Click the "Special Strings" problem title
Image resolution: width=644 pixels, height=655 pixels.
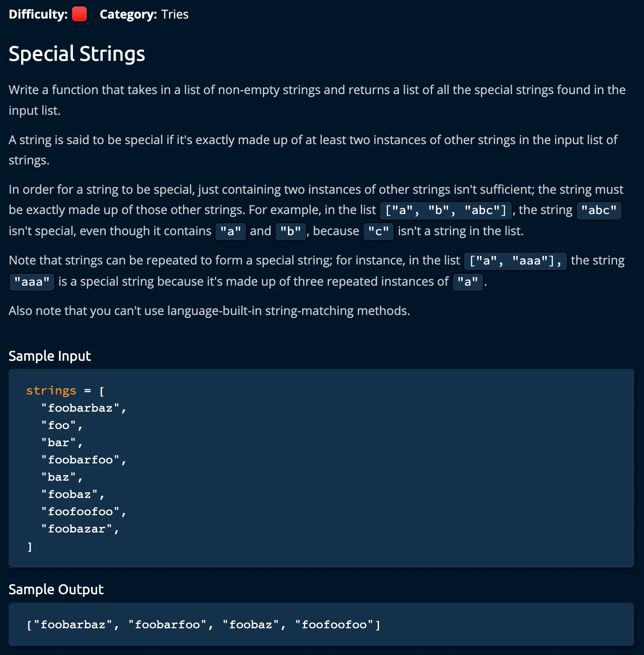point(77,54)
